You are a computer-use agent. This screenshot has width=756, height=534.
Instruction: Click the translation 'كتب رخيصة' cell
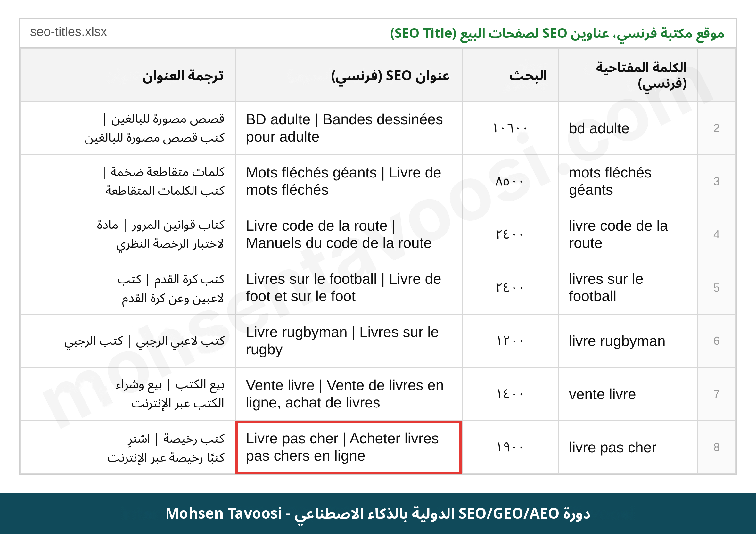click(128, 447)
